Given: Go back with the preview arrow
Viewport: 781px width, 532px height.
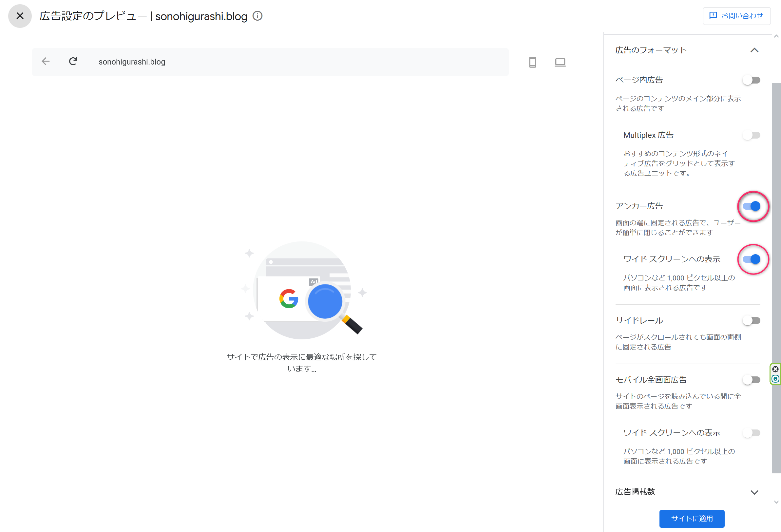Looking at the screenshot, I should [46, 62].
